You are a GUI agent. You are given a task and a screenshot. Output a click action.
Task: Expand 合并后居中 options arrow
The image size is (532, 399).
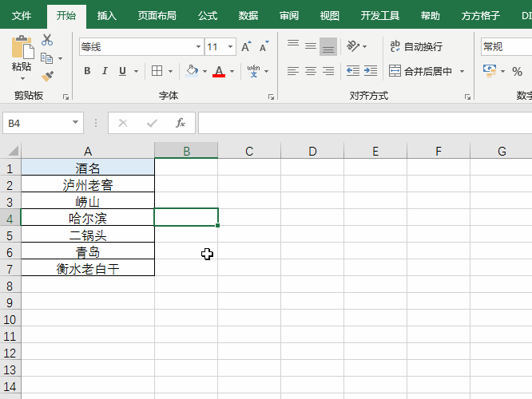[x=462, y=71]
